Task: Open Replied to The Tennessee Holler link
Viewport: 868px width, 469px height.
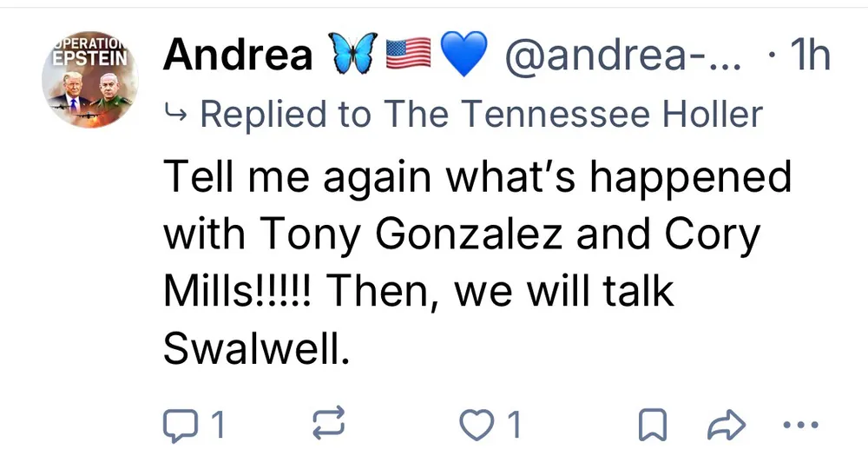Action: pos(482,114)
